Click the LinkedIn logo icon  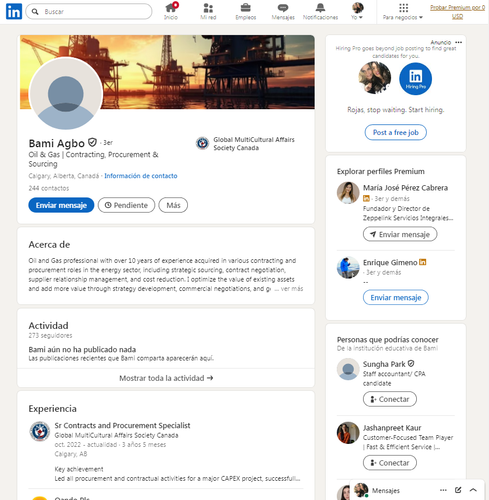pos(14,11)
